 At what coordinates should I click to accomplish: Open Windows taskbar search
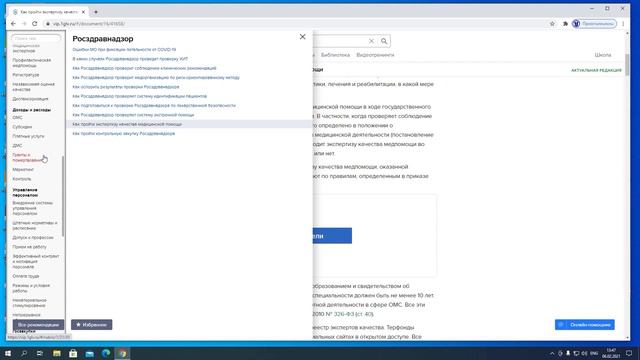click(x=24, y=353)
